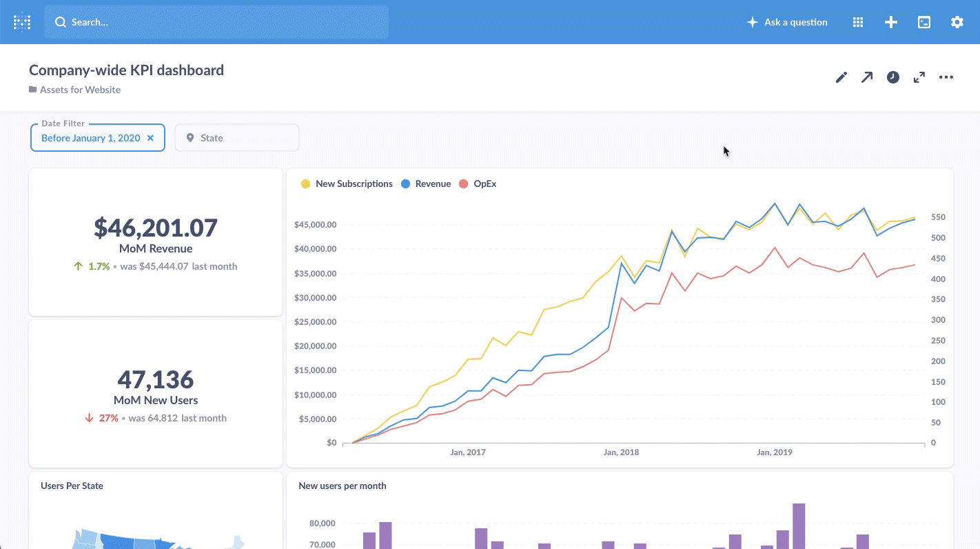This screenshot has width=980, height=549.
Task: Create something new with the plus icon
Action: tap(890, 21)
